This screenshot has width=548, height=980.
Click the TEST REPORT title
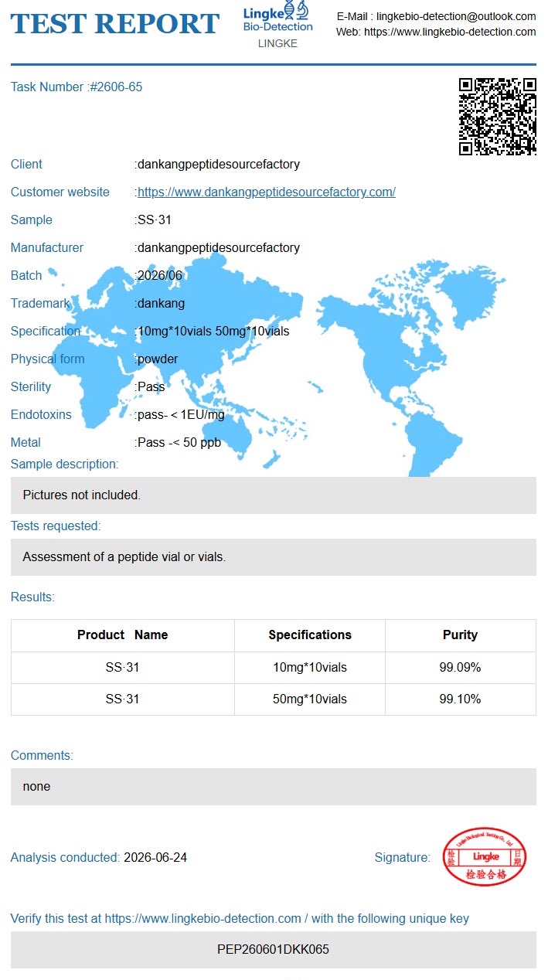point(115,24)
